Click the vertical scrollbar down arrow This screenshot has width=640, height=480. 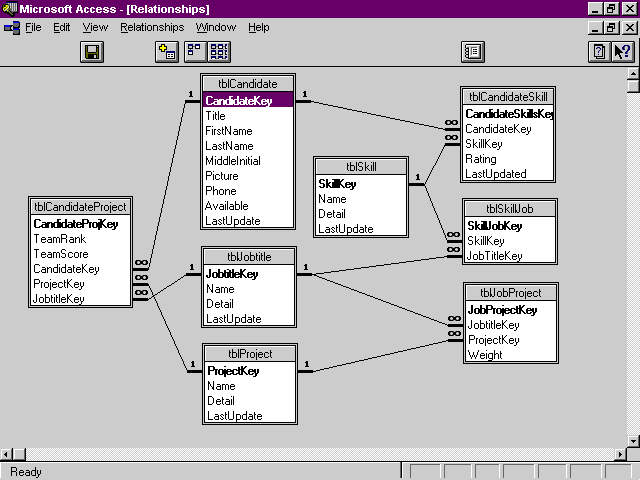pyautogui.click(x=632, y=440)
